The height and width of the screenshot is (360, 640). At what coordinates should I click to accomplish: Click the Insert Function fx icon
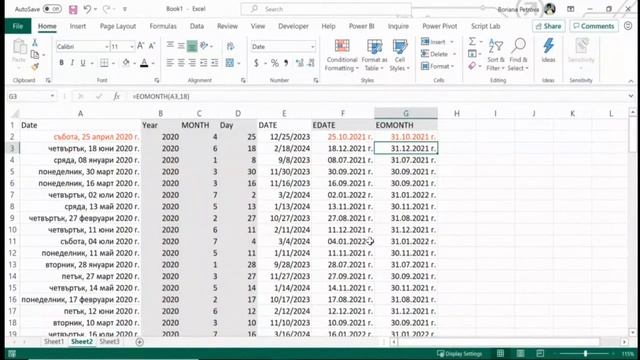[x=117, y=96]
